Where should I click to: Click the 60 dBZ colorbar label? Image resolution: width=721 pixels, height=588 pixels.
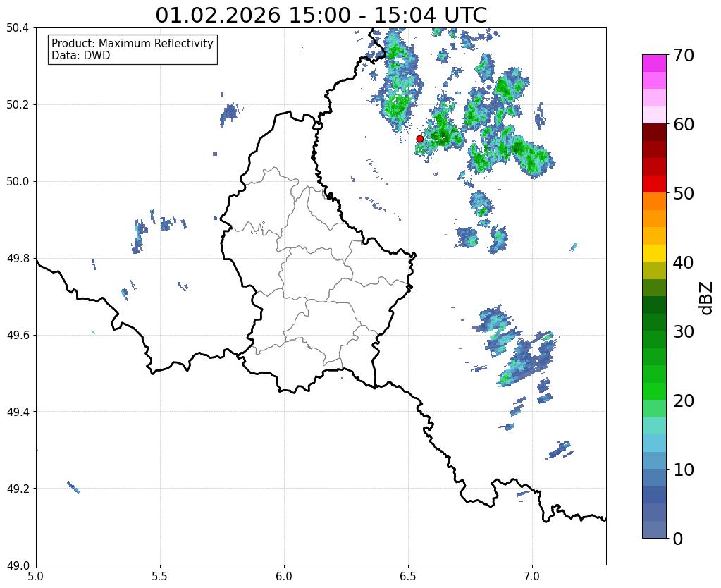point(684,124)
